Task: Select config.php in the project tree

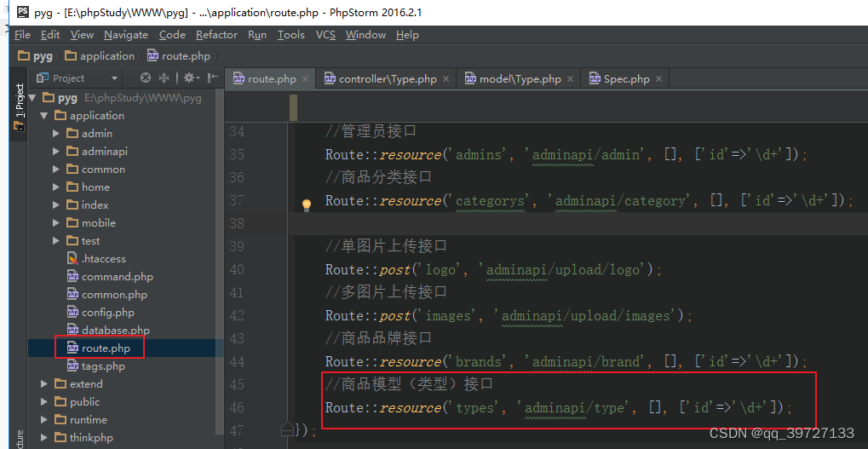Action: tap(101, 312)
